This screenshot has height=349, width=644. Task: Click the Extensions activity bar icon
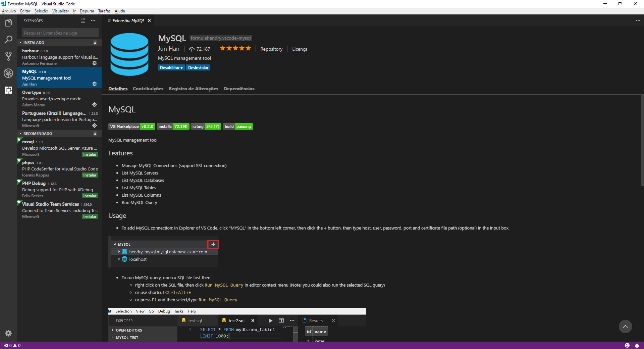pyautogui.click(x=8, y=90)
